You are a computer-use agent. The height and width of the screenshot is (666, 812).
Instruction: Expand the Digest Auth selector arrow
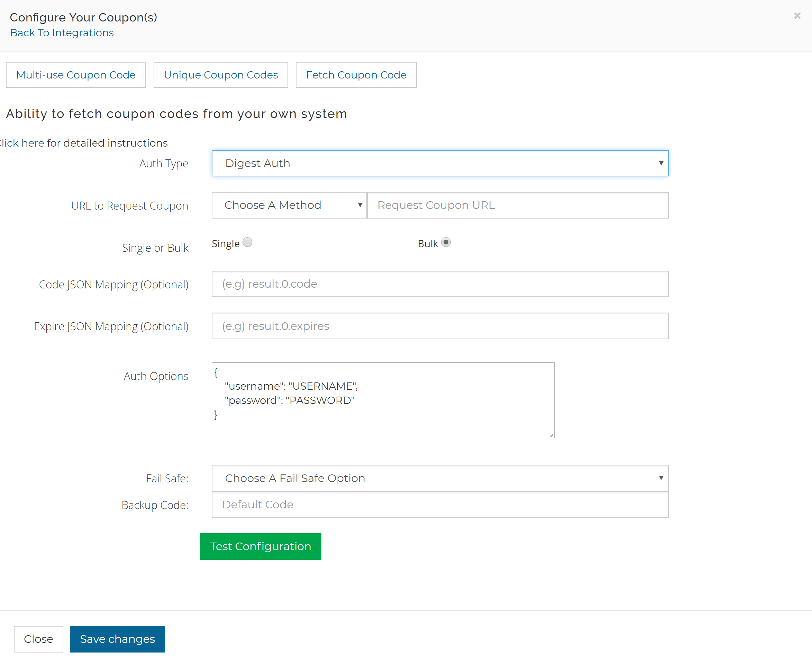tap(661, 163)
